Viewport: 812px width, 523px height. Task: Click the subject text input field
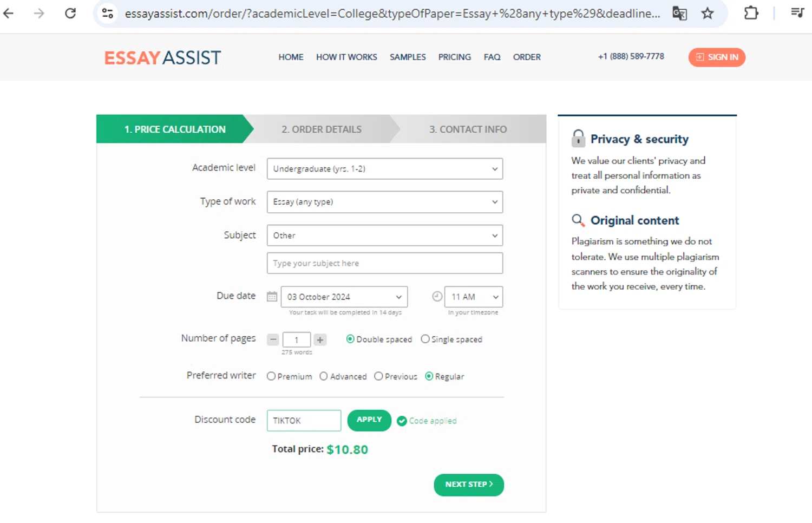click(x=384, y=263)
